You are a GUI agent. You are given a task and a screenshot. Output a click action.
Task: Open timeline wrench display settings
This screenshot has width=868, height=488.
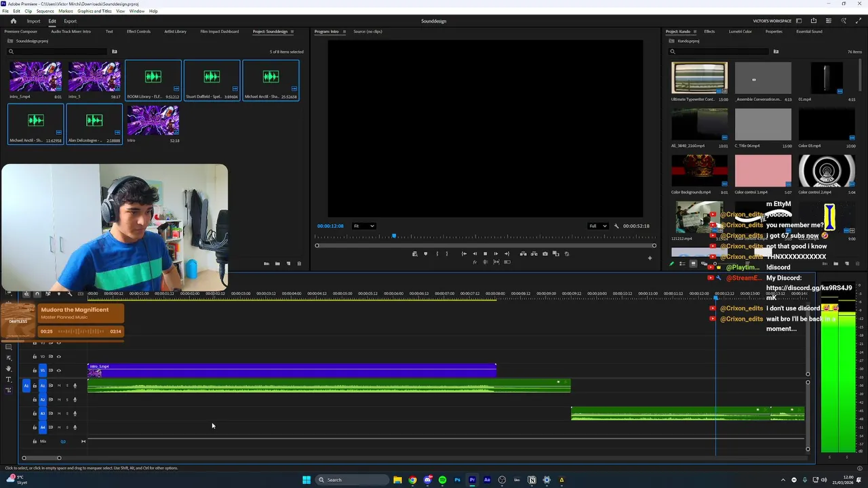(x=69, y=293)
